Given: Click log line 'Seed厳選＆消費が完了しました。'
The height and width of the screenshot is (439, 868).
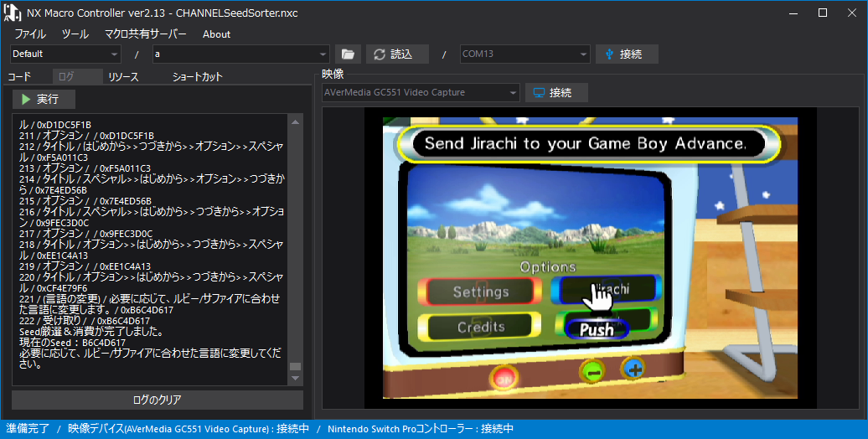Looking at the screenshot, I should [91, 332].
